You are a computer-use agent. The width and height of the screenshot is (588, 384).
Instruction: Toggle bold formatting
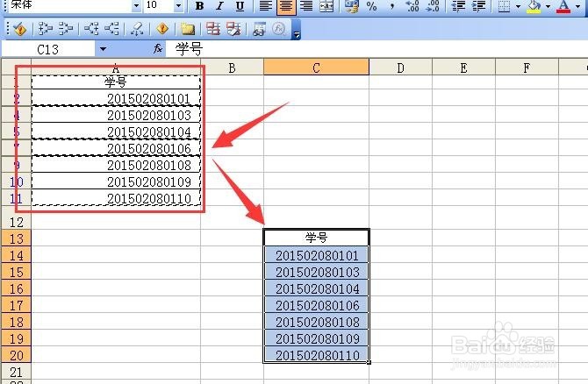coord(200,6)
